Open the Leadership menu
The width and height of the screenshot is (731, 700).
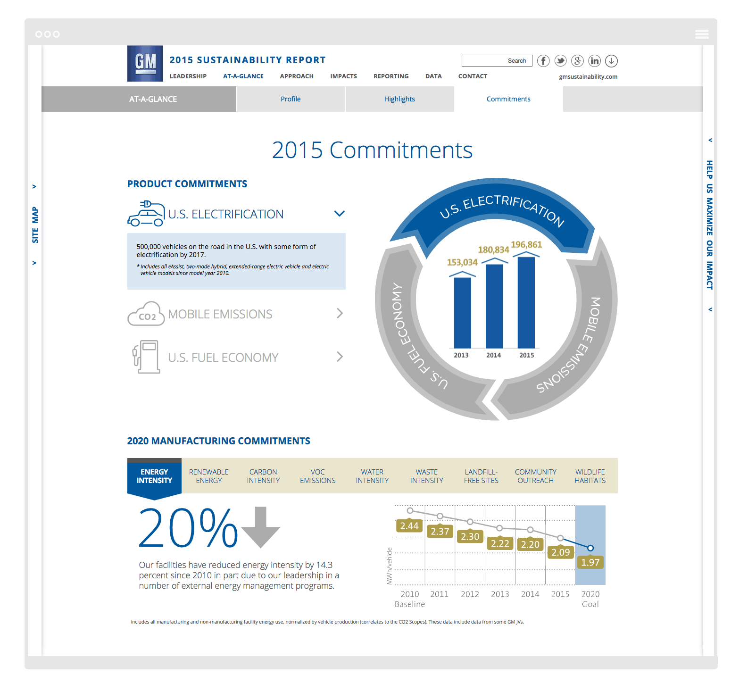click(188, 76)
